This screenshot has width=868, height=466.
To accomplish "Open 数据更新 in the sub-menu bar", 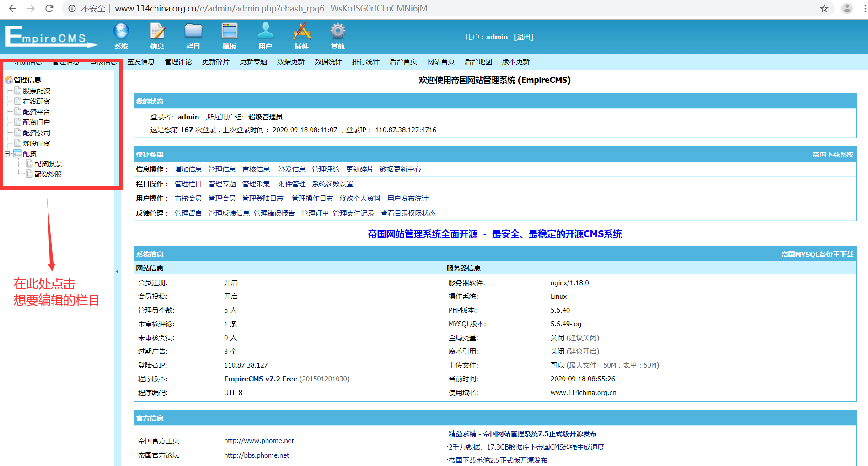I will click(x=291, y=61).
